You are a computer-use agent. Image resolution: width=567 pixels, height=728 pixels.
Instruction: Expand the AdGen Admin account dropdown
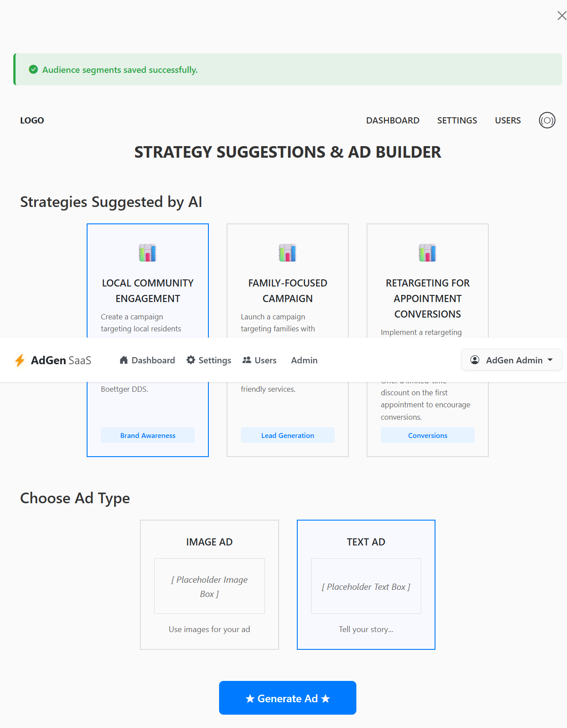pos(511,360)
